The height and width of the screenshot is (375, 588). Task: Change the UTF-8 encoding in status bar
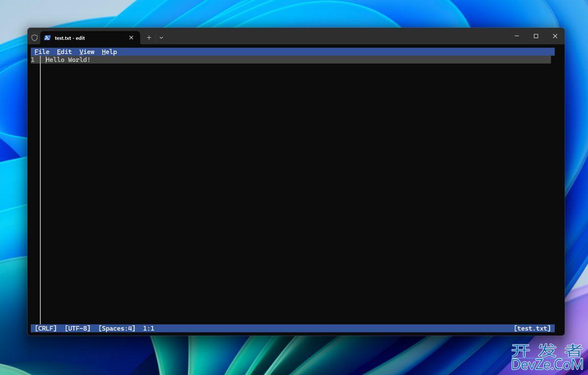[77, 328]
